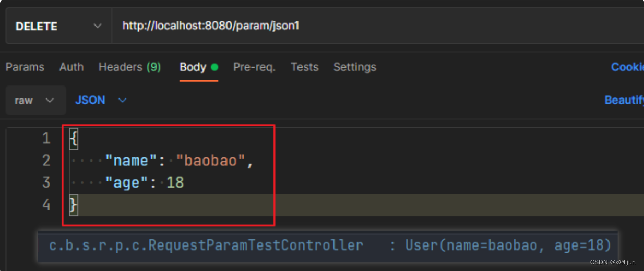The width and height of the screenshot is (644, 271).
Task: Open the DELETE HTTP method dropdown
Action: pyautogui.click(x=58, y=26)
